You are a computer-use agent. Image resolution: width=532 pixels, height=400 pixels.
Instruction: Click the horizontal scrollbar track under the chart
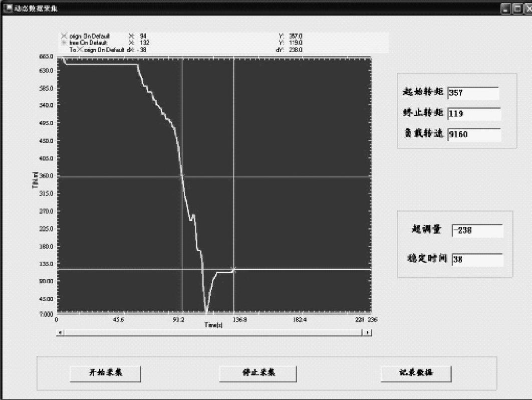[213, 332]
